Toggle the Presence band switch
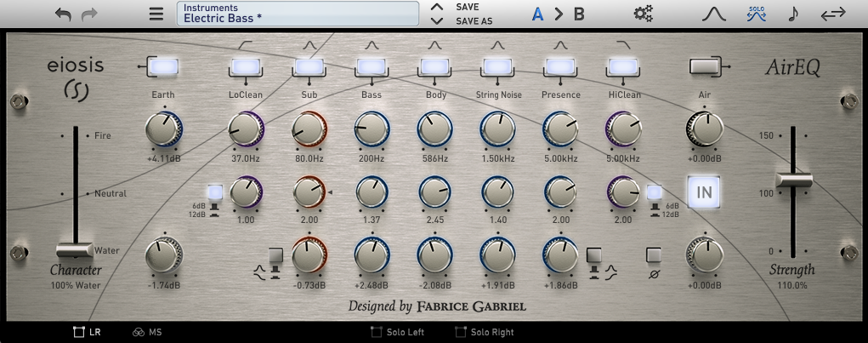The image size is (868, 343). (x=561, y=66)
